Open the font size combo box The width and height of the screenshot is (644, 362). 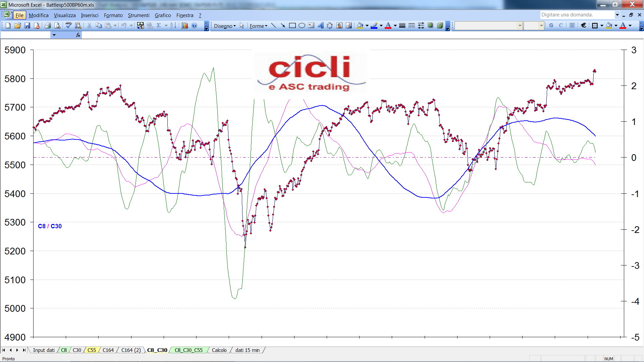534,25
